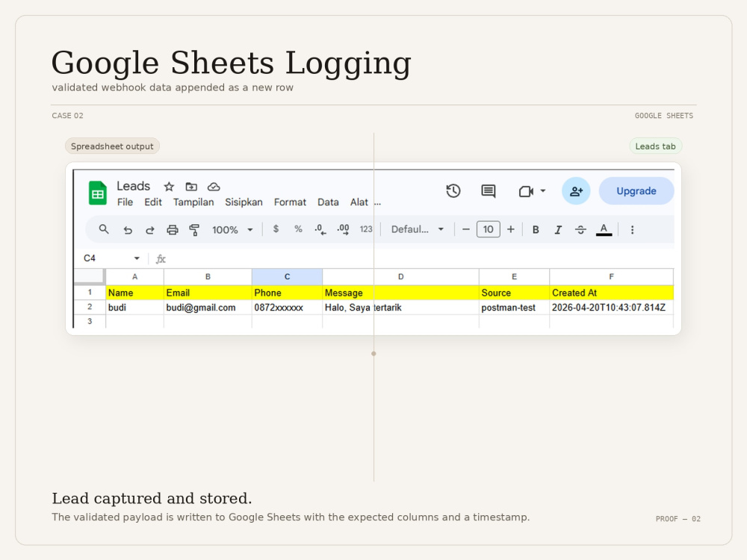The height and width of the screenshot is (560, 747).
Task: Click the Leads document title
Action: [134, 186]
